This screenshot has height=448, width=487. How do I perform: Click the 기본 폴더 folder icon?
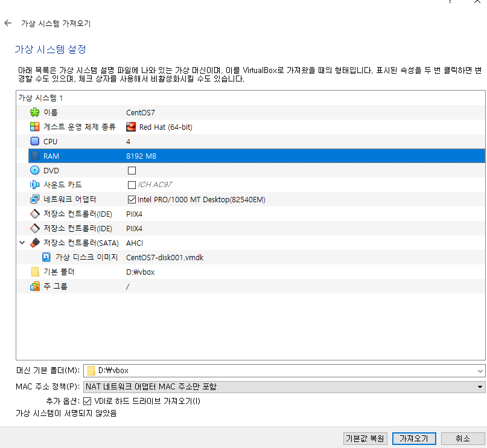tap(35, 272)
